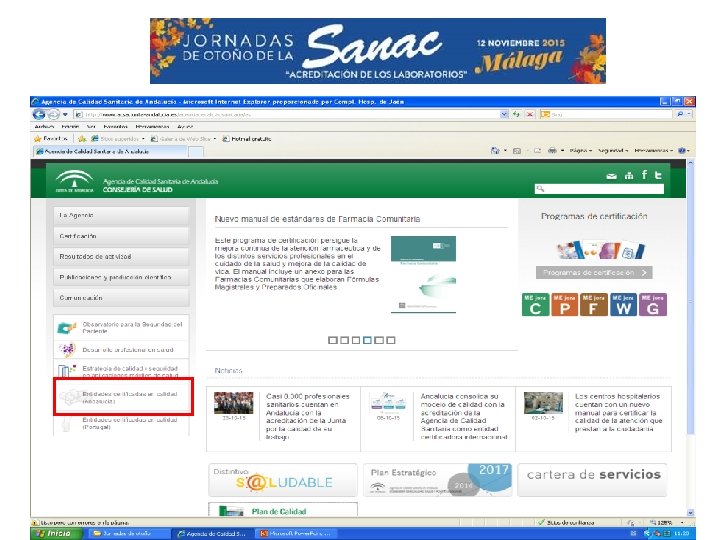
Task: Select the third carousel slide indicator
Action: [356, 340]
